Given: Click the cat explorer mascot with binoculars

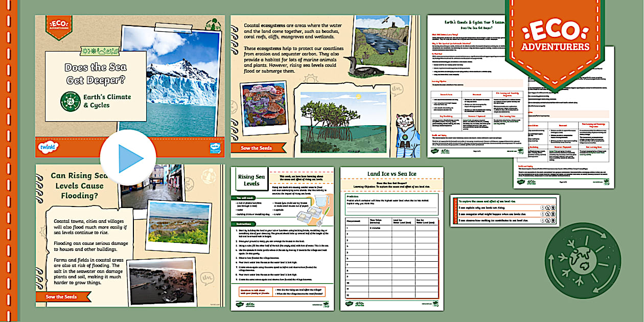Looking at the screenshot, I should [406, 134].
